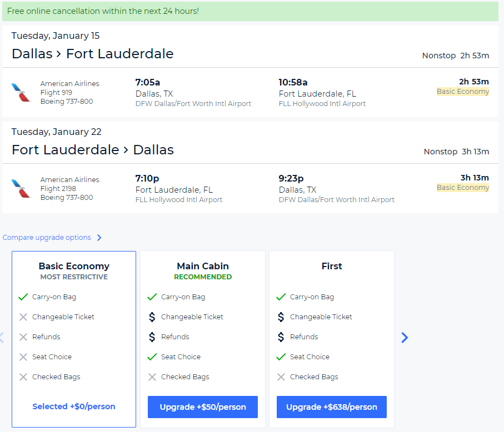Click Upgrade +$638/person button
The image size is (504, 432).
[x=332, y=407]
